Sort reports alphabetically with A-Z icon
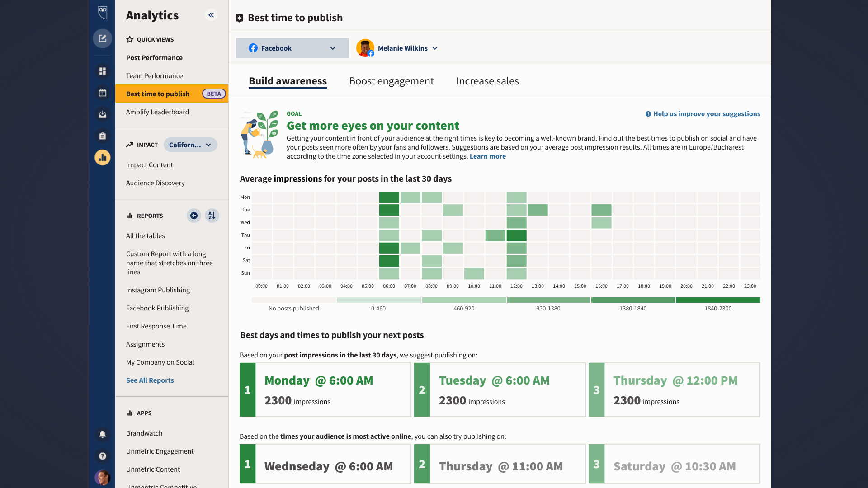Screen dimensions: 868x488 point(212,216)
